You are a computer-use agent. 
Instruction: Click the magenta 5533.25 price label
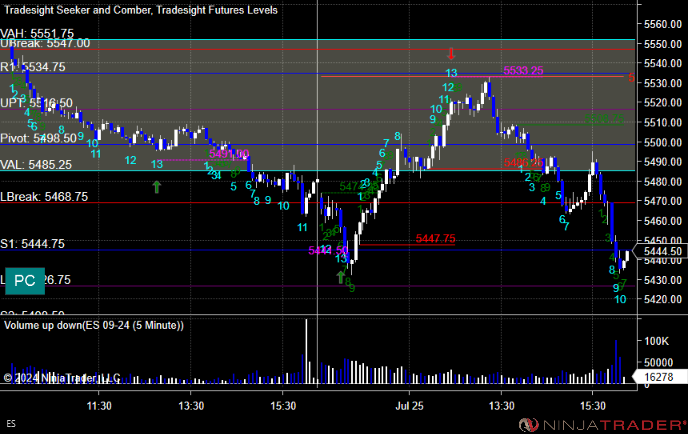click(523, 71)
